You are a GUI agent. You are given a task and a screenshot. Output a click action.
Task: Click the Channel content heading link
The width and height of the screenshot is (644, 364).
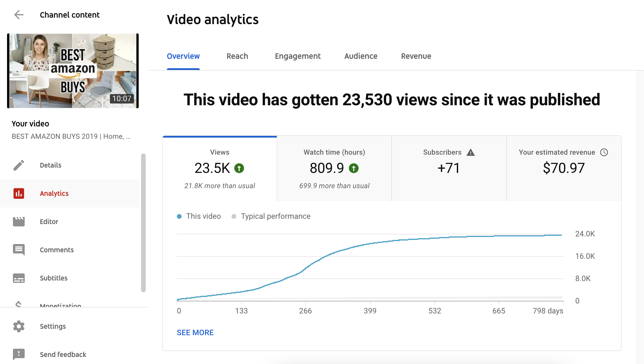point(70,15)
